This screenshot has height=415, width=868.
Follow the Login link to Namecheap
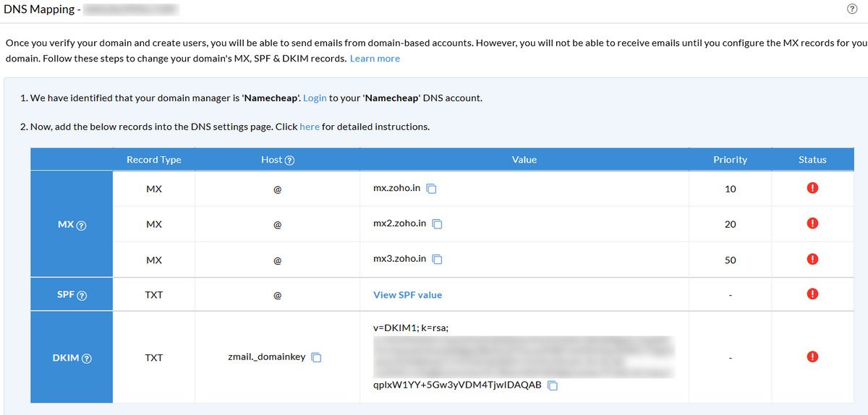pyautogui.click(x=315, y=98)
